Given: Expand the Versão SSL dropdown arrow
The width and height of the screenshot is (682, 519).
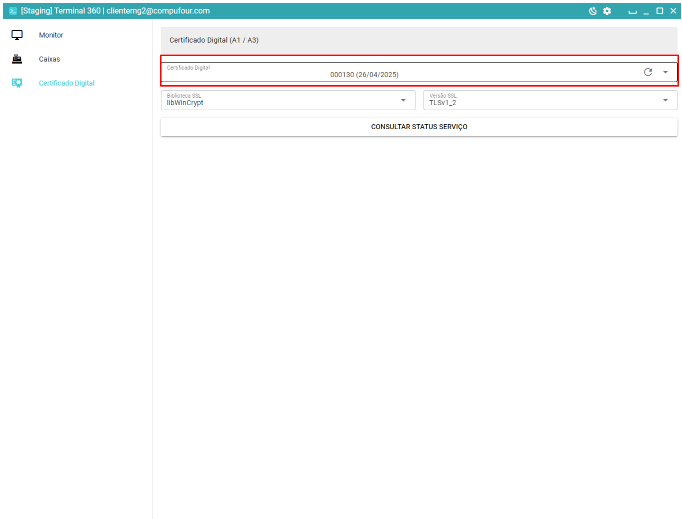Looking at the screenshot, I should click(x=665, y=100).
